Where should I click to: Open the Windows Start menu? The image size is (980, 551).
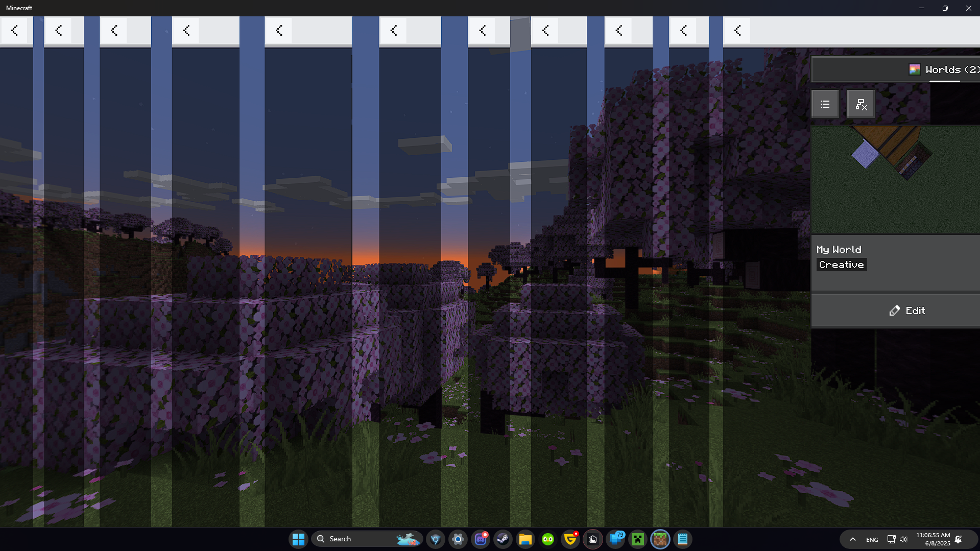[298, 539]
